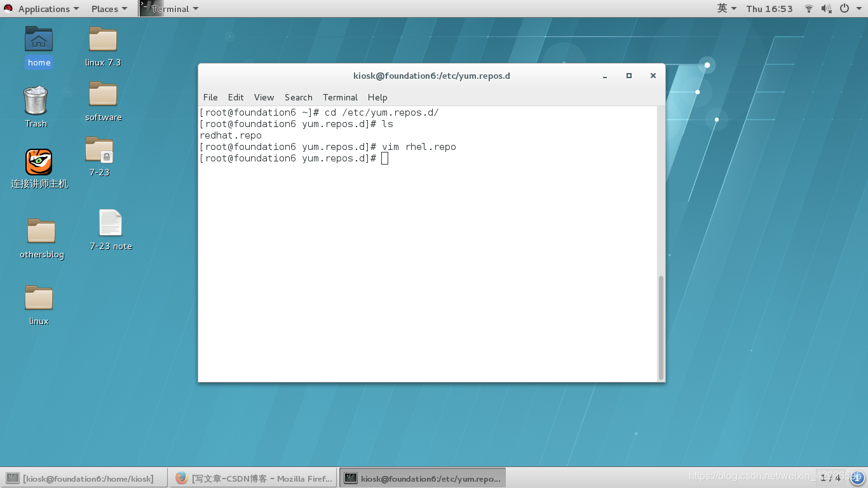Screen dimensions: 868x488
Task: Select the kiosk@foundation6:/home/kiosk taskbar button
Action: click(86, 478)
